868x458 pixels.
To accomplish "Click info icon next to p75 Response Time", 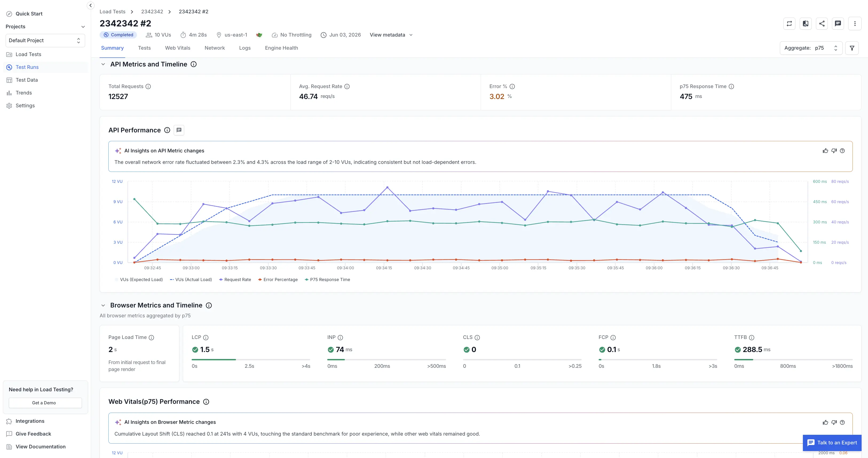I will pos(731,87).
